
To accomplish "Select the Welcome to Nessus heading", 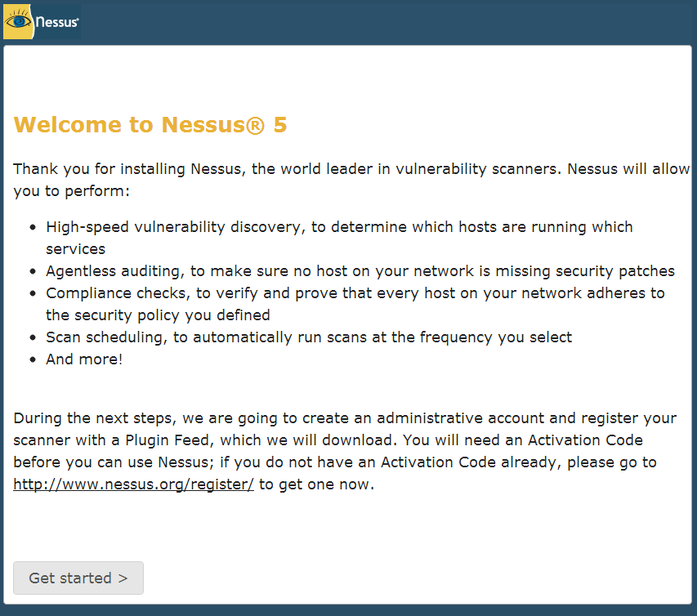I will click(150, 124).
